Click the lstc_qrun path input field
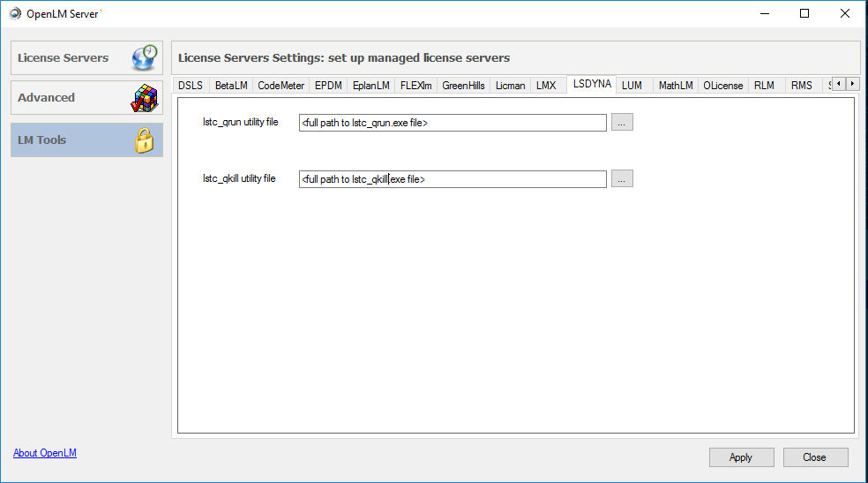Viewport: 868px width, 483px height. (453, 123)
